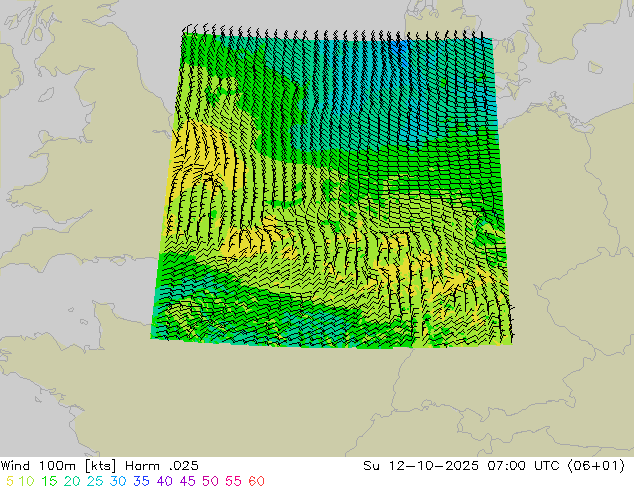Click the 'Su 12-10-2025' date text

tap(421, 466)
